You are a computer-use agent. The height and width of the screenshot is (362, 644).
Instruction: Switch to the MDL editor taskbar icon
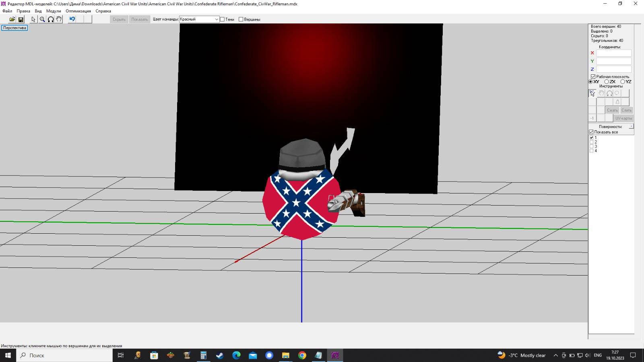(x=335, y=355)
